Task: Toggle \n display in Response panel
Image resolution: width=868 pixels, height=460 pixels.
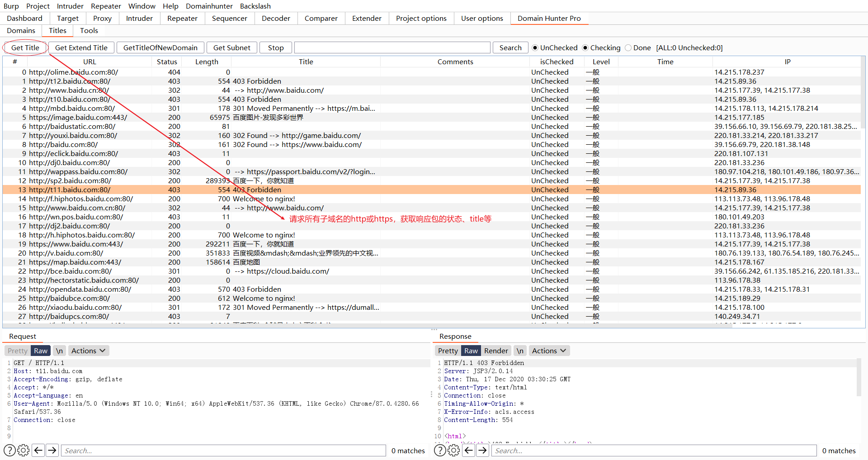Action: [x=520, y=351]
